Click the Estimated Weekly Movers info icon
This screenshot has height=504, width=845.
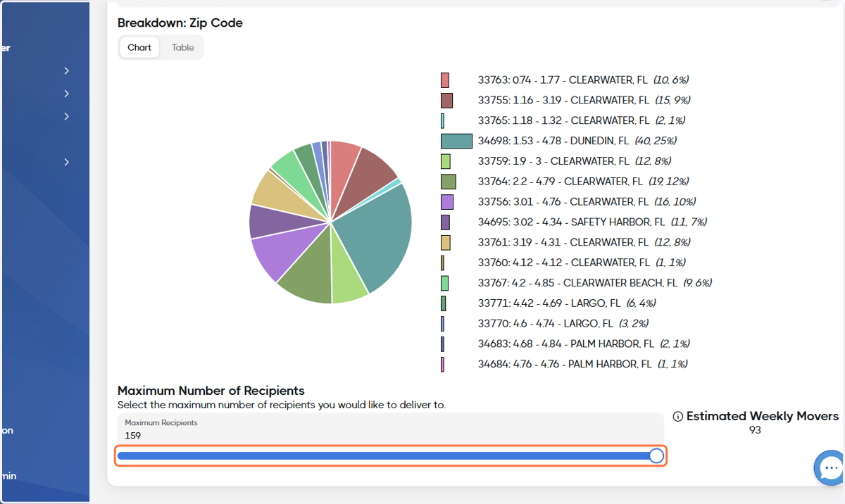point(678,417)
